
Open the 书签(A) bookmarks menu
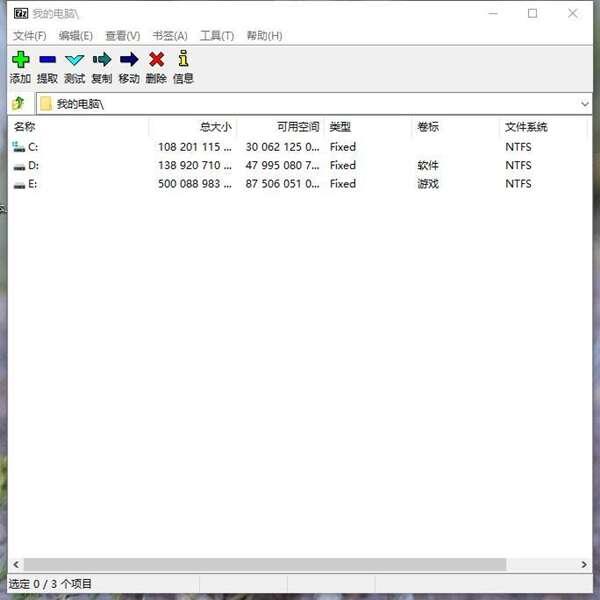(x=169, y=36)
